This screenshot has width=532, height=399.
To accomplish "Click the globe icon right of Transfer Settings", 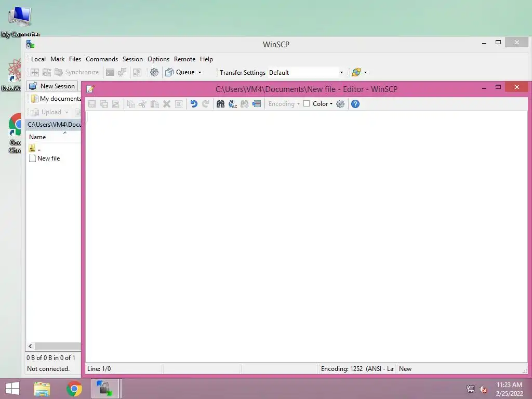I will click(x=356, y=72).
